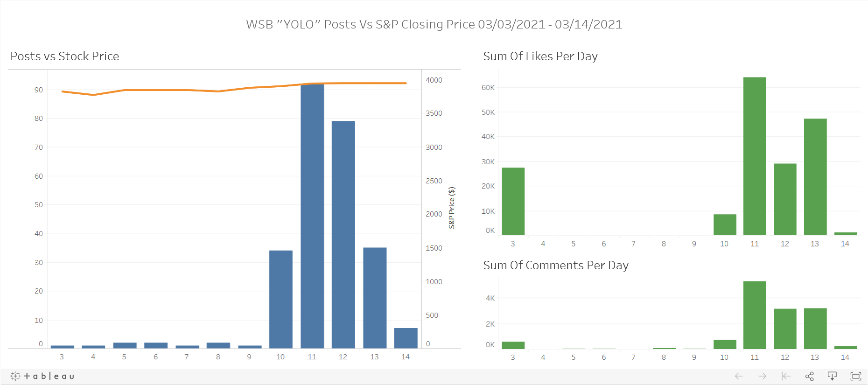The width and height of the screenshot is (868, 385).
Task: Select the green likes bar for day 3
Action: (512, 201)
